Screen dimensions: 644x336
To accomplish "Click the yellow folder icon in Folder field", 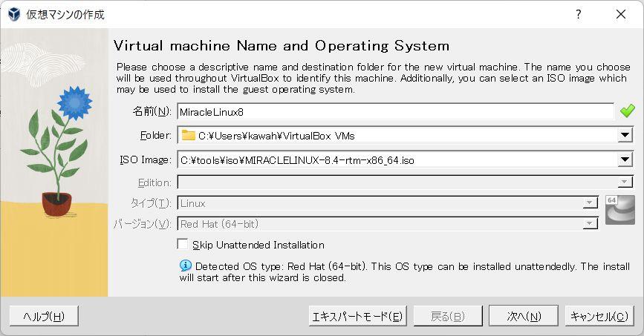I will click(x=188, y=135).
